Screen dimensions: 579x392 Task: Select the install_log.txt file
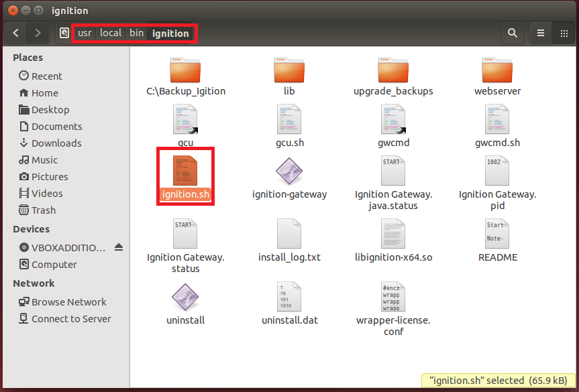click(289, 241)
